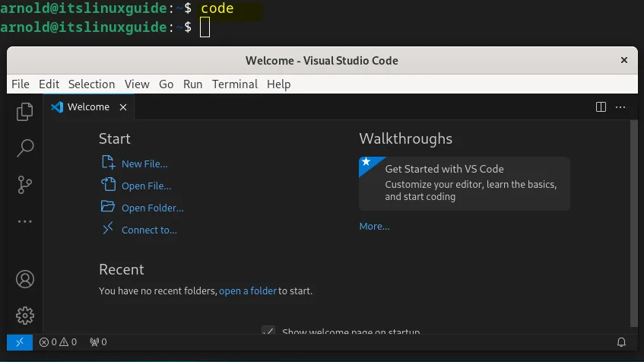Show errors and warnings count in status bar
Image resolution: width=644 pixels, height=362 pixels.
point(58,342)
